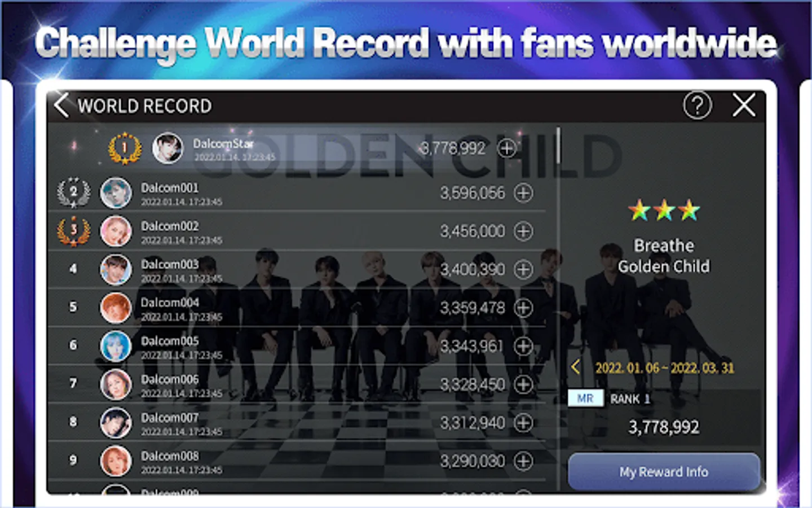This screenshot has height=508, width=812.
Task: Click the artist name Golden Child
Action: (x=664, y=266)
